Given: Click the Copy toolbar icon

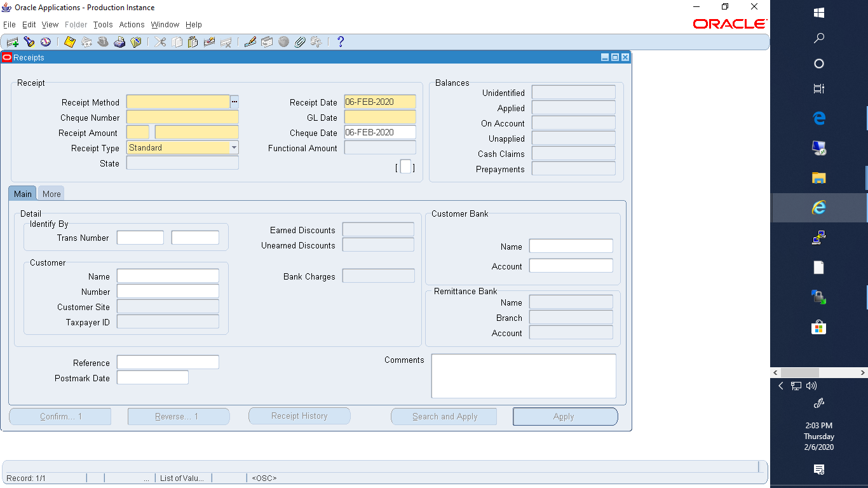Looking at the screenshot, I should point(177,41).
